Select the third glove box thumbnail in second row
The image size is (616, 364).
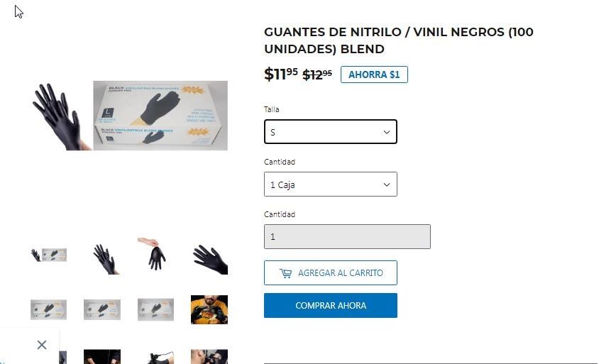click(x=155, y=309)
